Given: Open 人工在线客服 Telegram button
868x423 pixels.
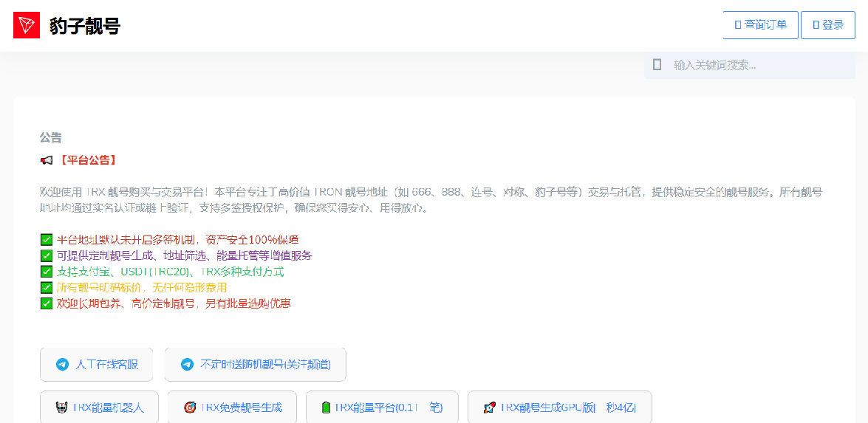Looking at the screenshot, I should click(x=96, y=365).
